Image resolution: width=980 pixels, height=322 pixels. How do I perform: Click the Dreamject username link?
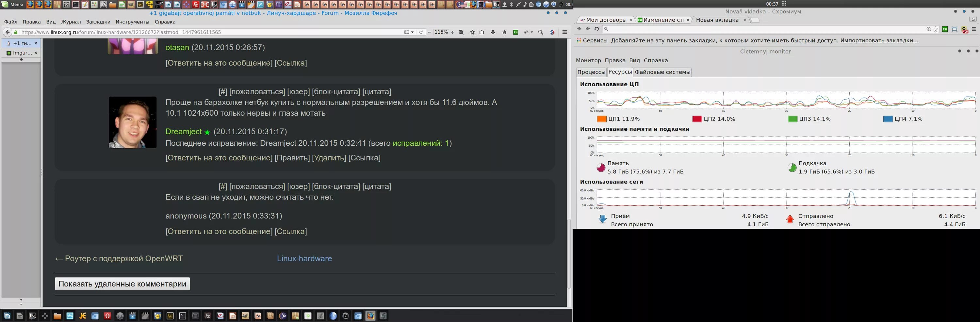[183, 132]
